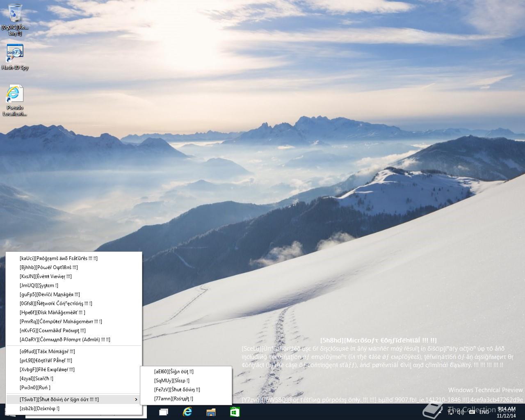The height and width of the screenshot is (420, 525).
Task: Open the Recycle Bin desktop icon
Action: coord(15,19)
